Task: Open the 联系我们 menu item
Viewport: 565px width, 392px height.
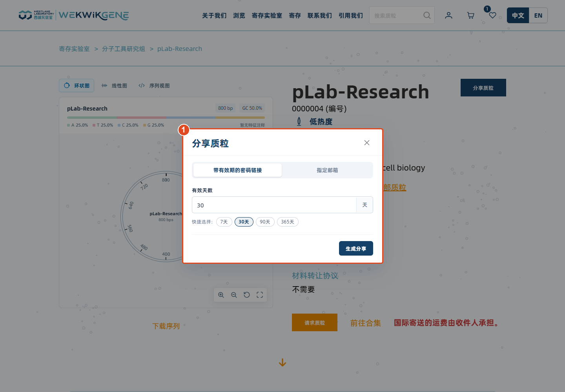Action: tap(319, 15)
